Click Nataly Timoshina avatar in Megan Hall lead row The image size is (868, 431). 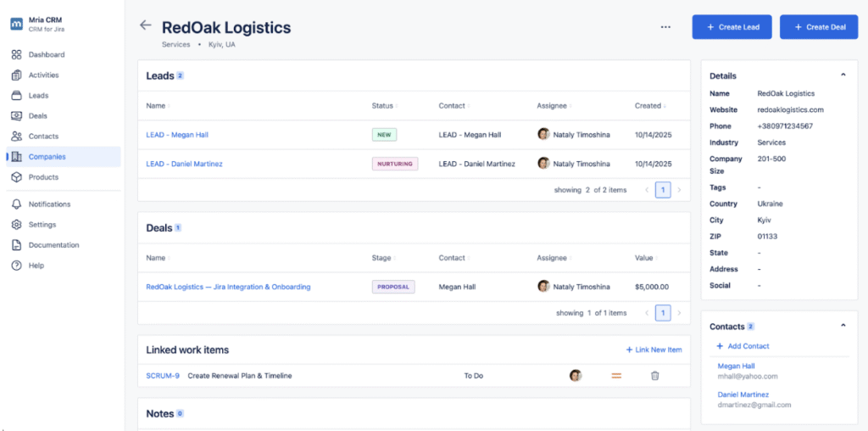pos(543,134)
